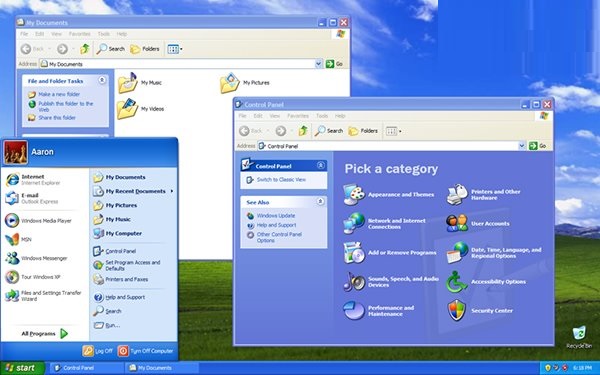The height and width of the screenshot is (375, 600).
Task: Click Windows Update link in See Also
Action: (x=276, y=215)
